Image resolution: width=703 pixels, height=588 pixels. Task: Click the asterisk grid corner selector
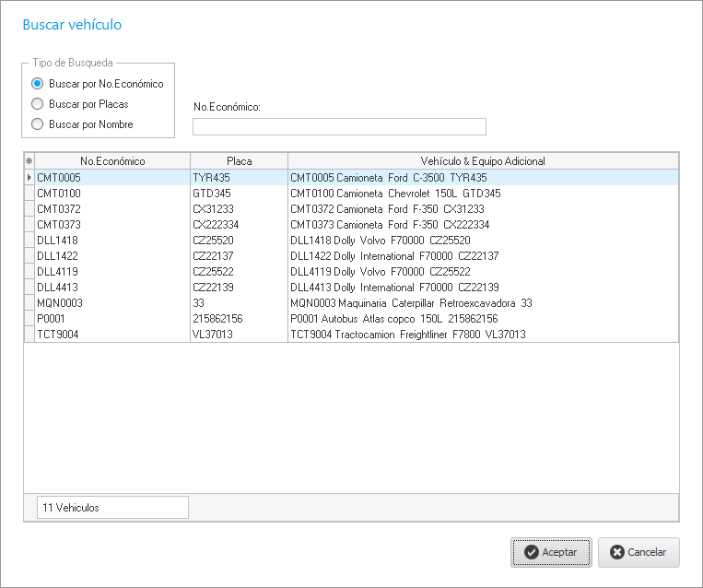click(x=29, y=160)
